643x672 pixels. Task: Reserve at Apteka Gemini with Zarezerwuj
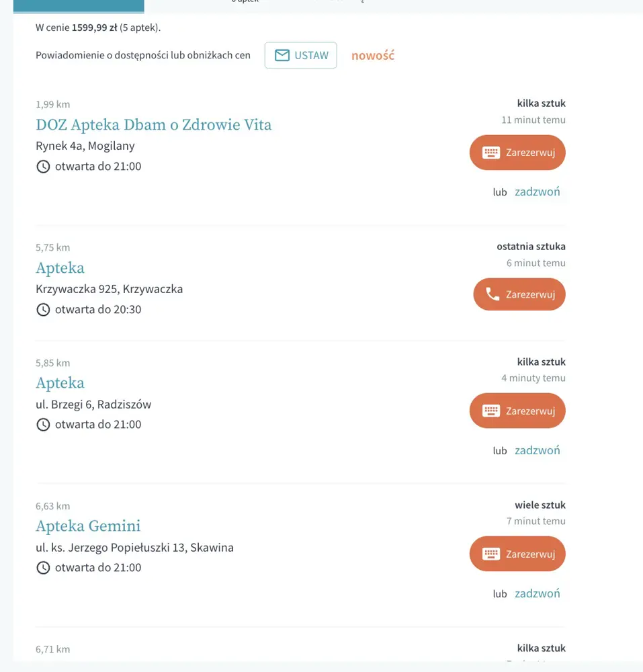click(517, 554)
